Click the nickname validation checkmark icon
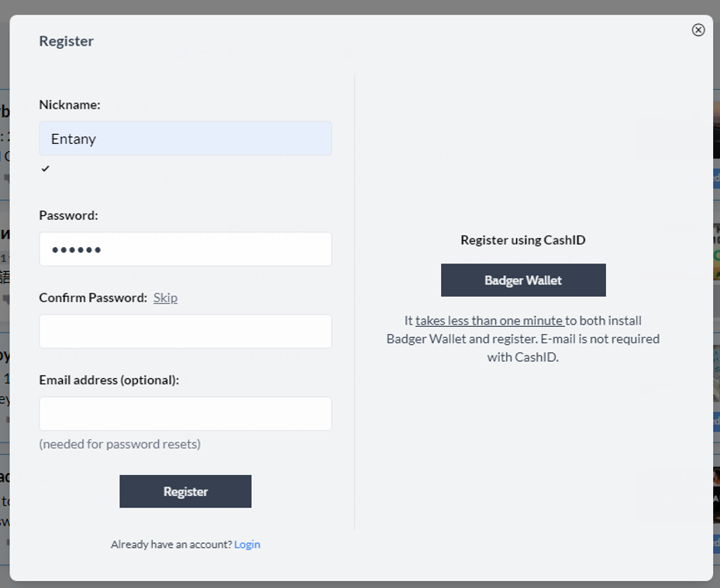 click(x=45, y=168)
